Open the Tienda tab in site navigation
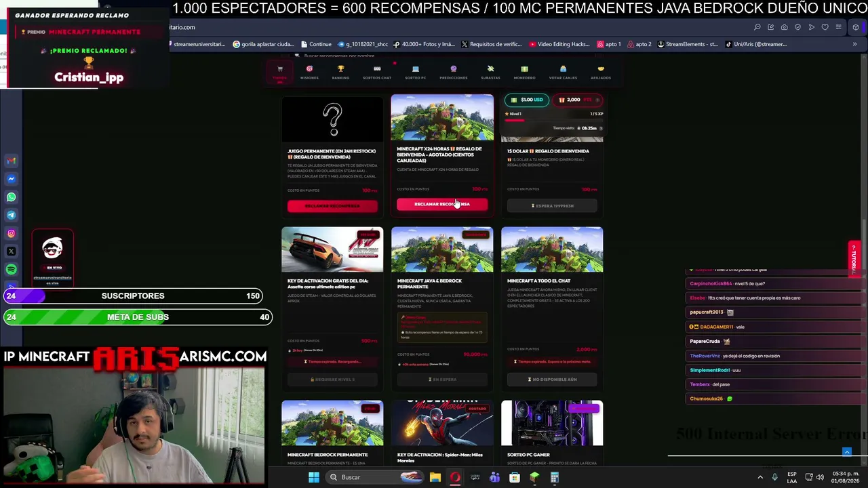This screenshot has height=488, width=868. coord(279,73)
